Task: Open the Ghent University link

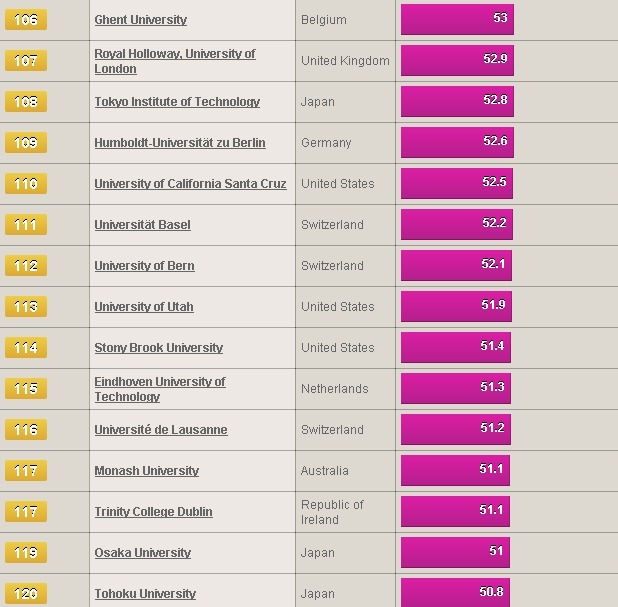Action: [141, 20]
